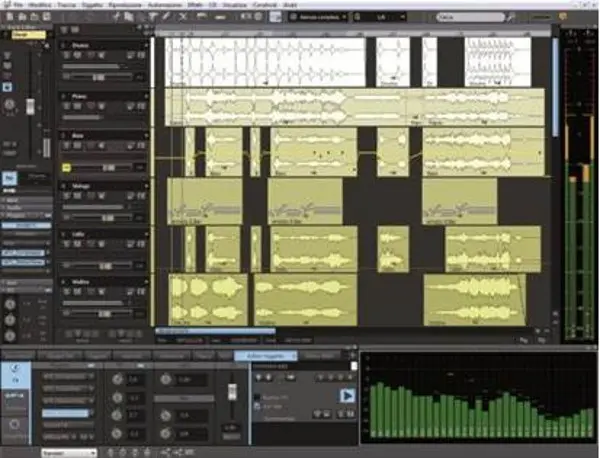This screenshot has width=600, height=458.
Task: Open the second dropdown box in the top toolbar
Action: tap(380, 17)
